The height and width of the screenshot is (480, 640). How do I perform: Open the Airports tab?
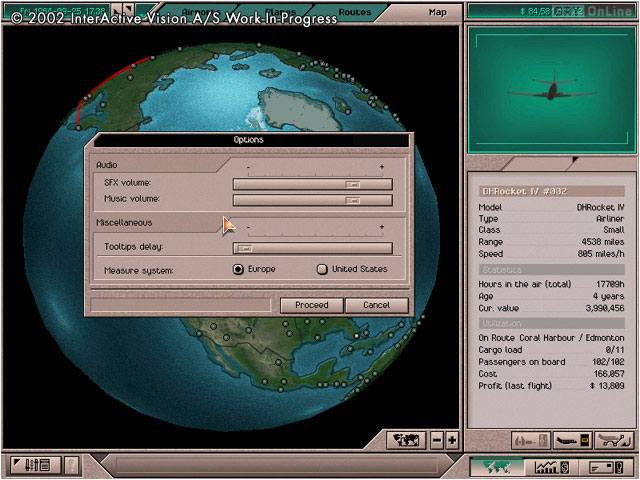(x=200, y=12)
